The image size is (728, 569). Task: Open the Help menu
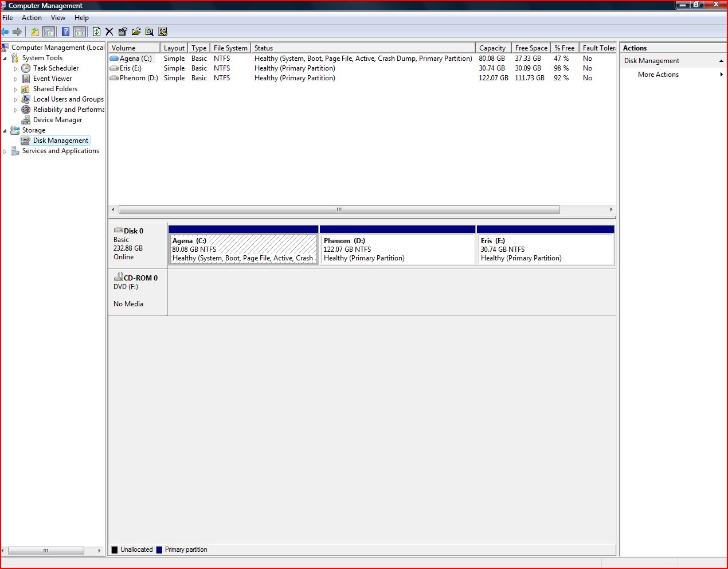coord(81,18)
